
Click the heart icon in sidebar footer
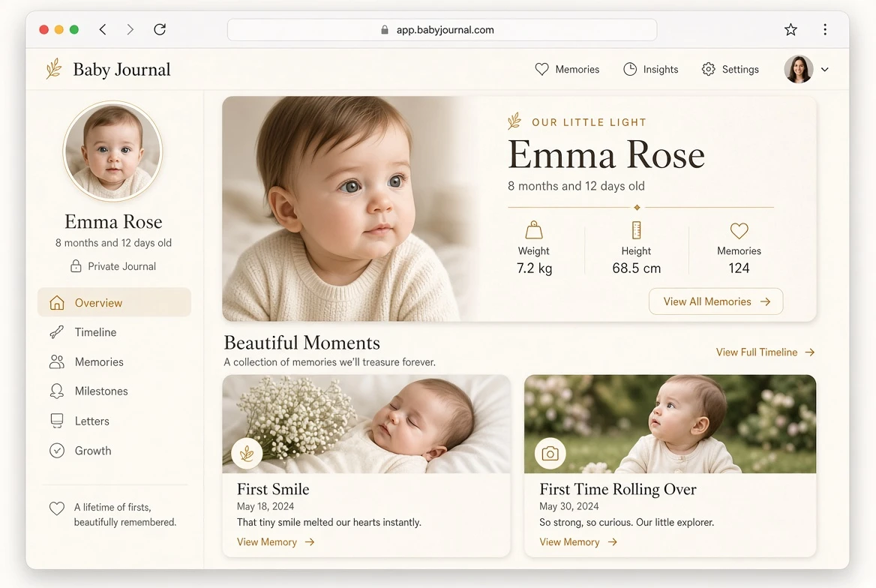point(57,508)
